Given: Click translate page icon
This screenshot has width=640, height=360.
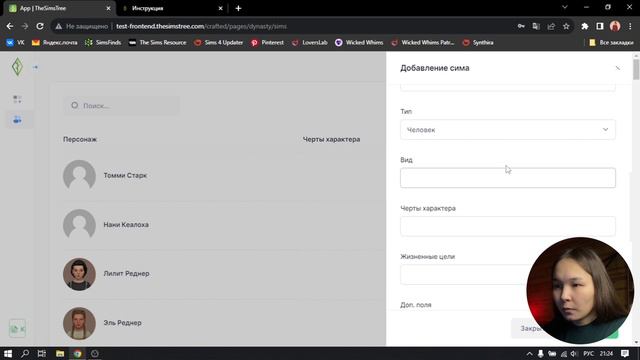Looking at the screenshot, I should [536, 26].
